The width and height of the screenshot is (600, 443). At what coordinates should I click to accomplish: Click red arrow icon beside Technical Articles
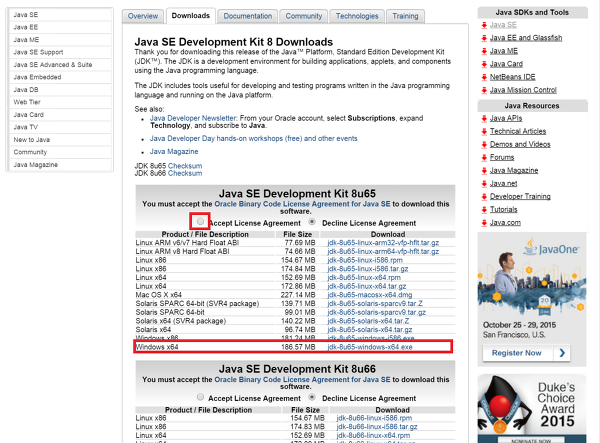tap(484, 132)
